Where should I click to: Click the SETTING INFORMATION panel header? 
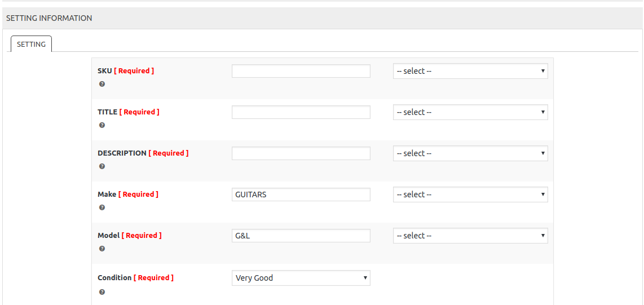pos(49,18)
